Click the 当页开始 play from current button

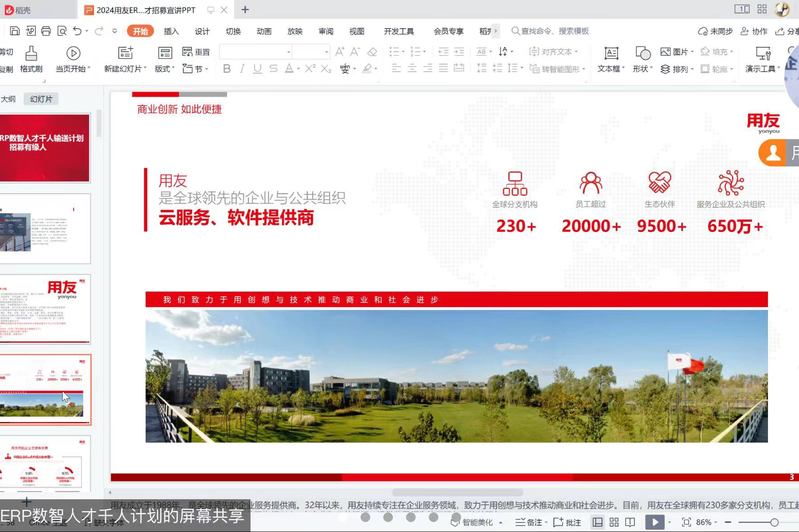click(72, 59)
